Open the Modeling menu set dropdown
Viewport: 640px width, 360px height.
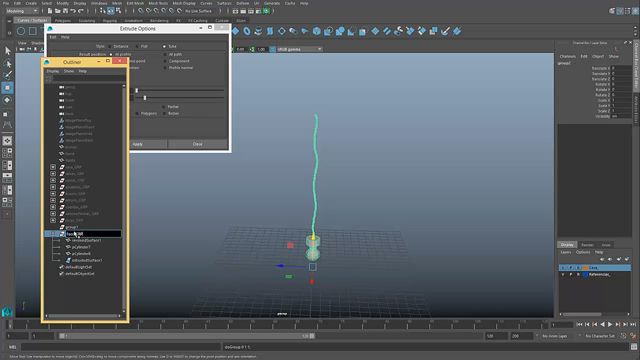(x=22, y=11)
